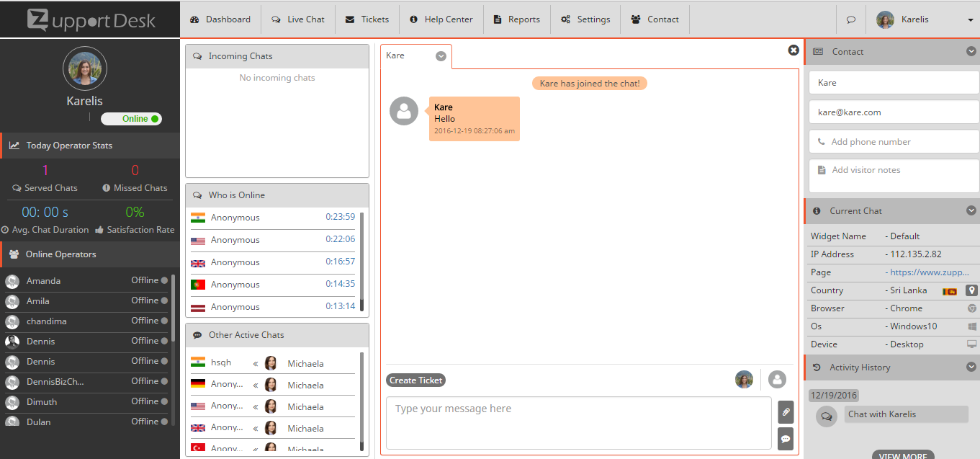Select operator chandima in the list
The image size is (980, 459).
86,321
